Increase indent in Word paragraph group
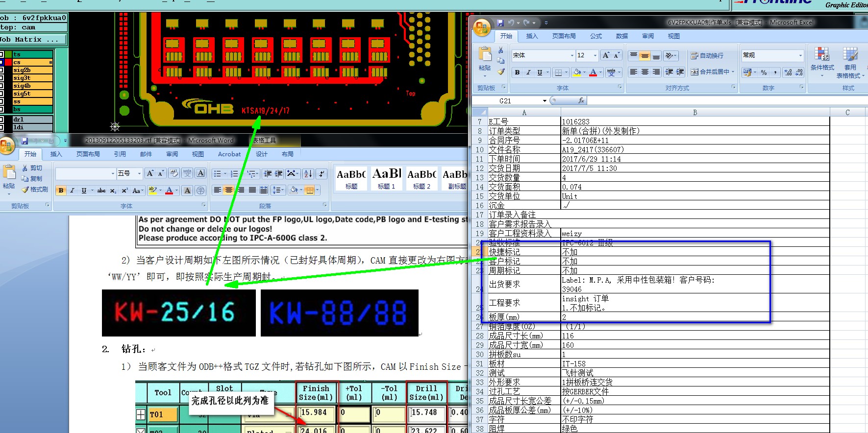 (279, 174)
